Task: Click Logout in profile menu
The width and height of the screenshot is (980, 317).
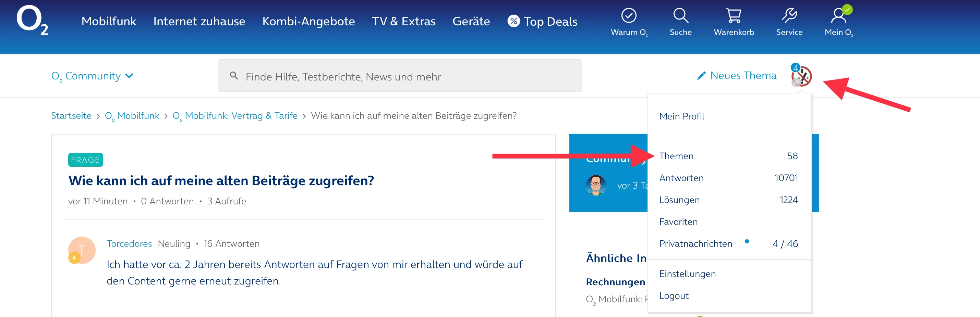Action: [673, 296]
